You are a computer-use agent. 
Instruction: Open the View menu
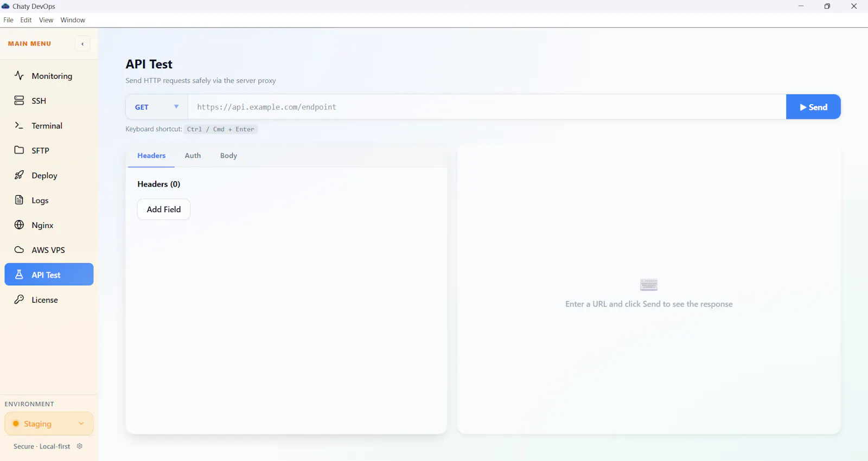tap(46, 20)
